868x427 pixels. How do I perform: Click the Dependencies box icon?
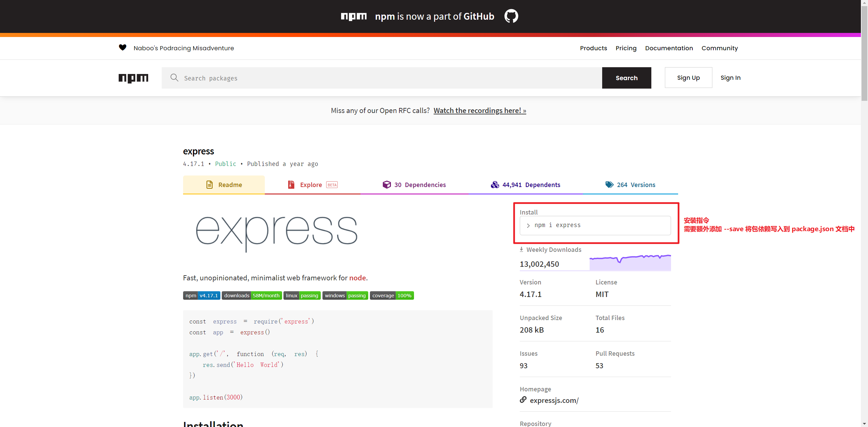tap(387, 185)
